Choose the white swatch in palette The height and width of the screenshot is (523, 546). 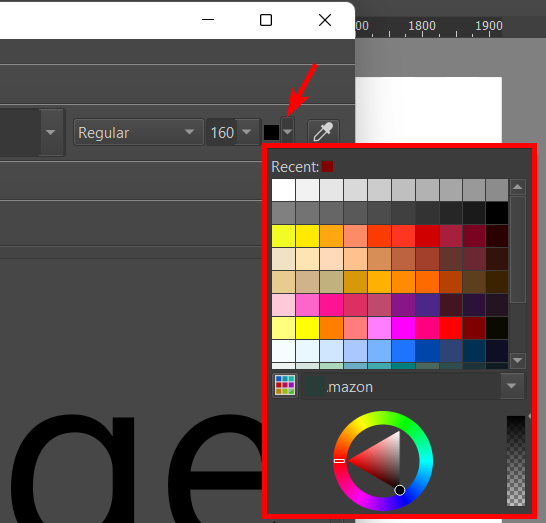click(x=283, y=190)
